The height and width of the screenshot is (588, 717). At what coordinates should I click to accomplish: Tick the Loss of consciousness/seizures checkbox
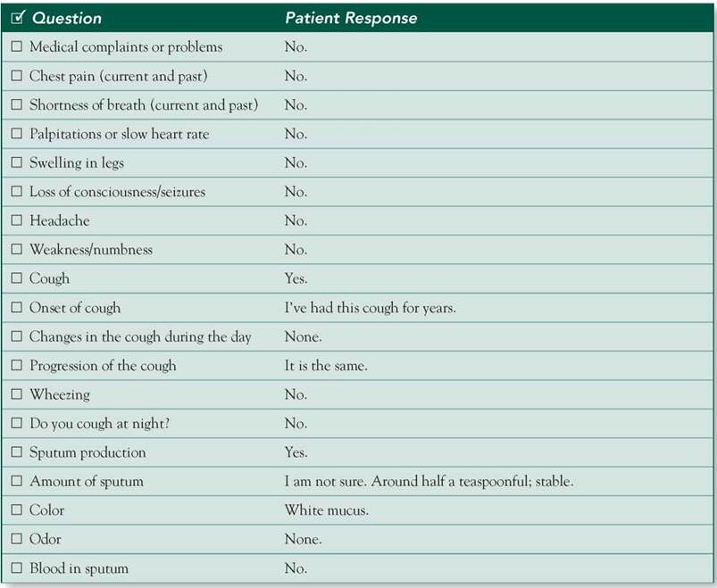pyautogui.click(x=16, y=191)
